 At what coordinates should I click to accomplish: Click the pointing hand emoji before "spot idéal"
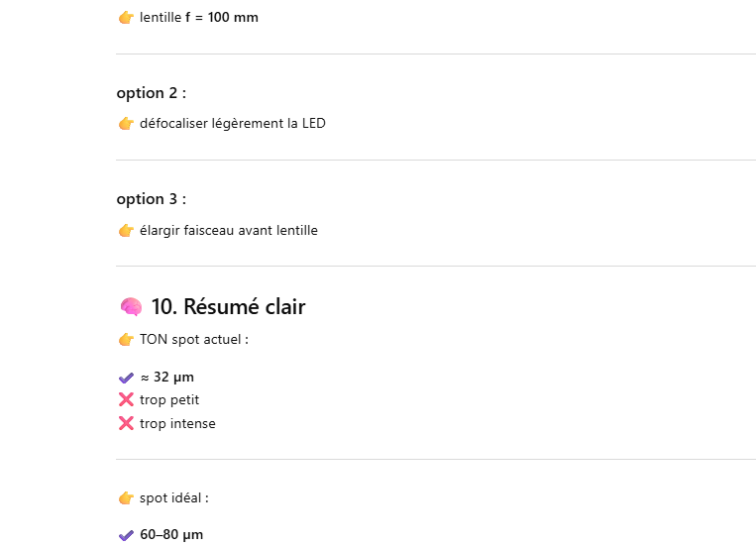[126, 498]
